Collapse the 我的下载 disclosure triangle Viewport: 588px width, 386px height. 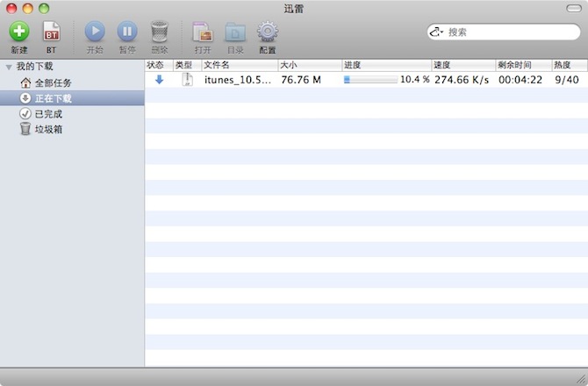[x=9, y=67]
